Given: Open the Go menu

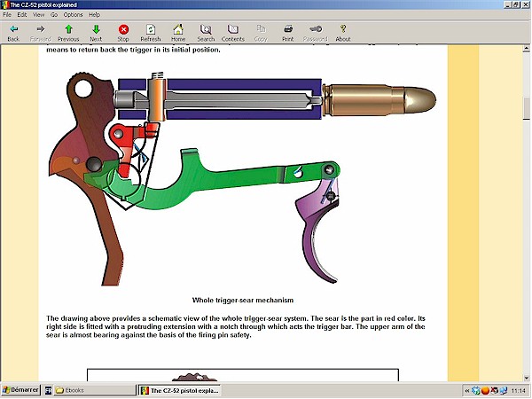Looking at the screenshot, I should [54, 14].
